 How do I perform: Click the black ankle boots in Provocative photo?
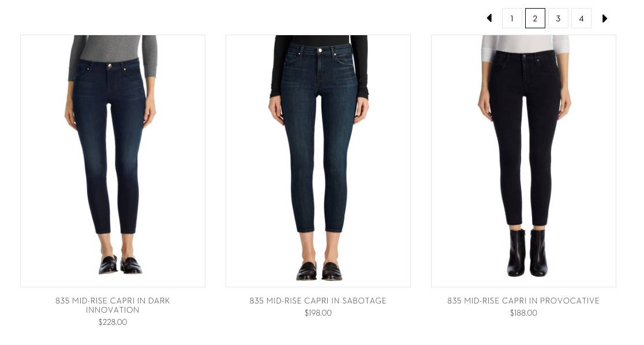(x=527, y=253)
